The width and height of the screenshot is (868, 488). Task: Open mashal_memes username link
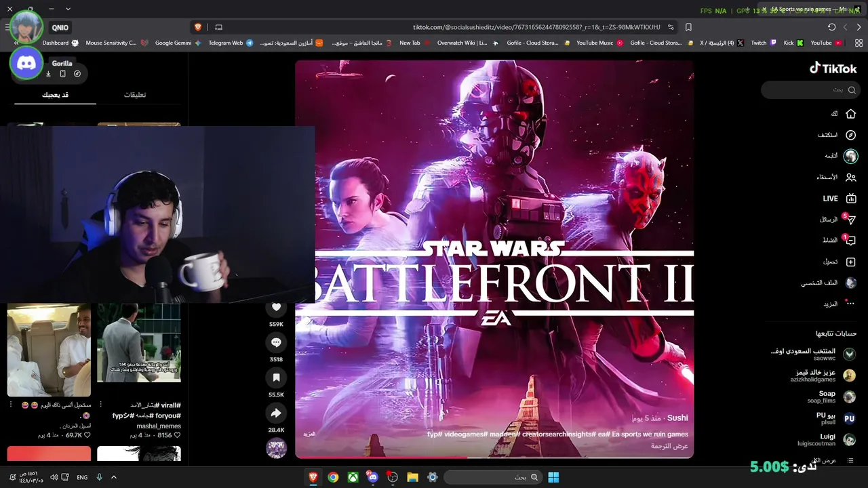pyautogui.click(x=159, y=426)
